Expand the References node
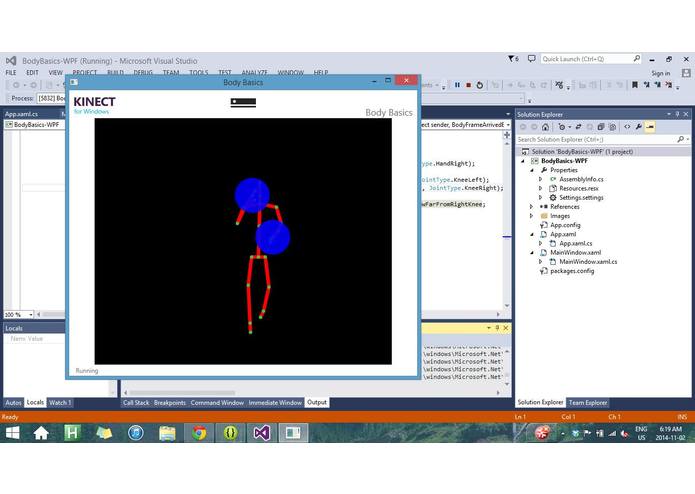Screen dimensions: 695x494 531,206
